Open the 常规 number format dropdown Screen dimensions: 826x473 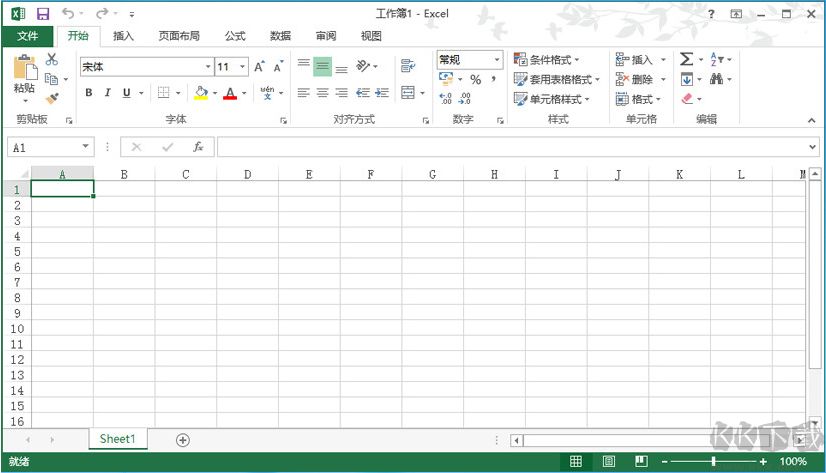click(x=496, y=60)
